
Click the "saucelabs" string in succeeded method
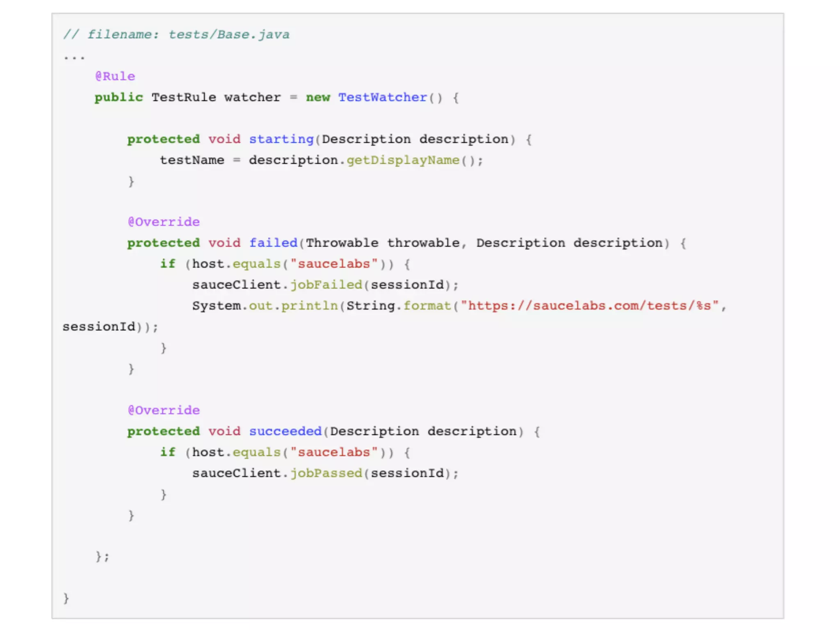click(333, 452)
